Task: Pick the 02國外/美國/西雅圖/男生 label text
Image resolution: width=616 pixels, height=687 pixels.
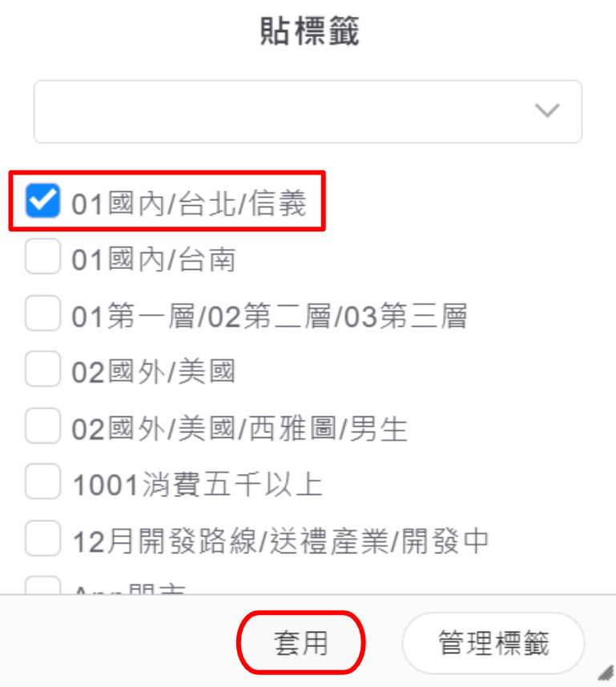Action: pos(240,428)
